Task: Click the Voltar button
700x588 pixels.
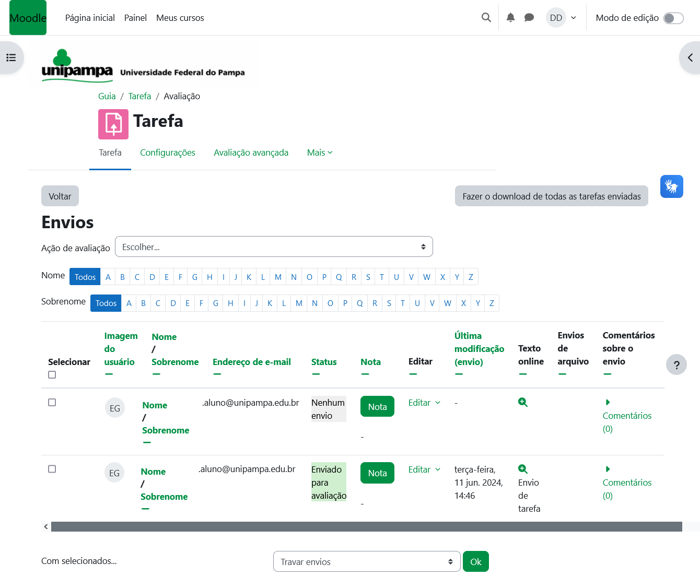Action: coord(60,196)
